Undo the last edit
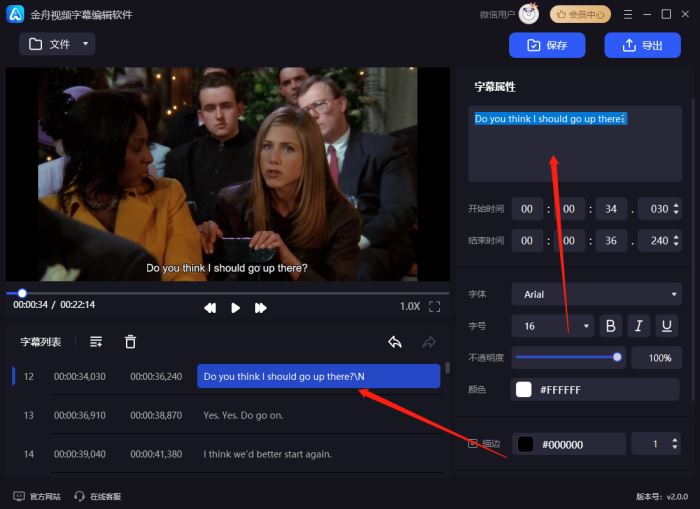This screenshot has width=700, height=509. (395, 342)
